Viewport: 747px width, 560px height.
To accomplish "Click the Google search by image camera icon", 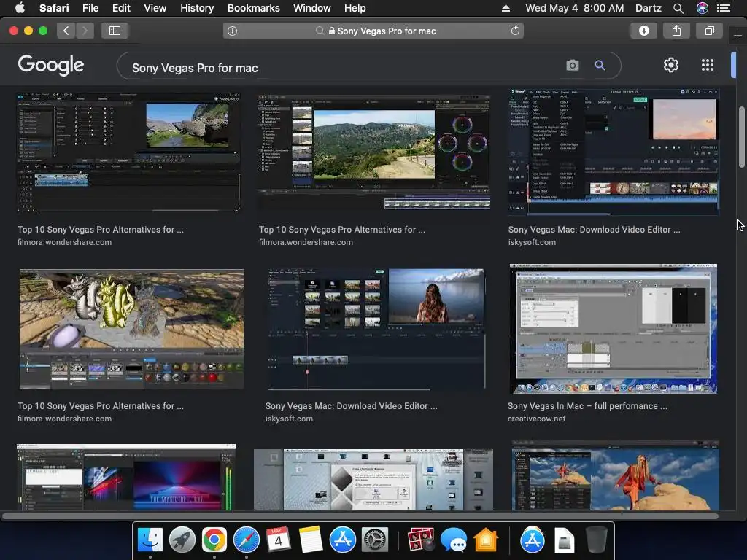I will [x=573, y=66].
